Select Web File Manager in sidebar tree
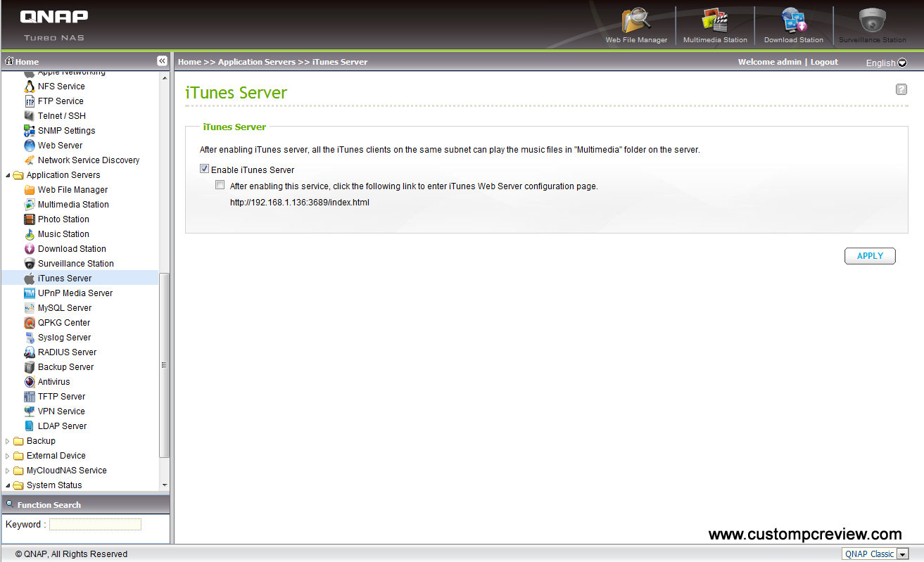This screenshot has width=924, height=562. click(73, 190)
